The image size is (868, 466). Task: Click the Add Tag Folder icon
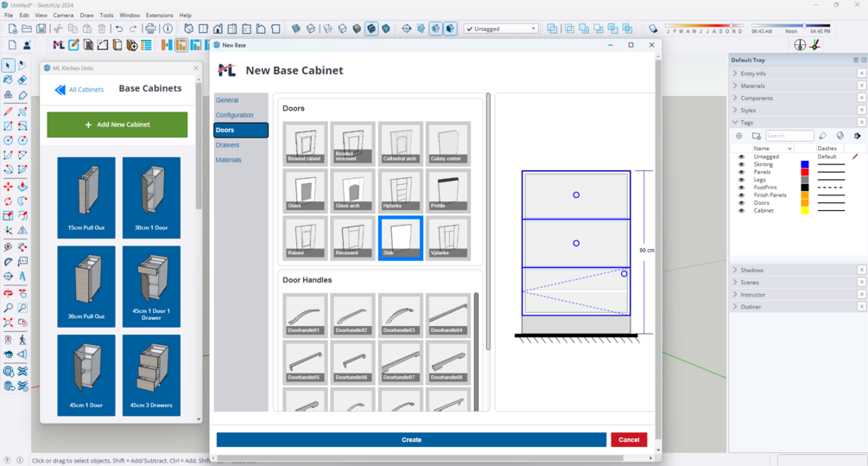[757, 136]
